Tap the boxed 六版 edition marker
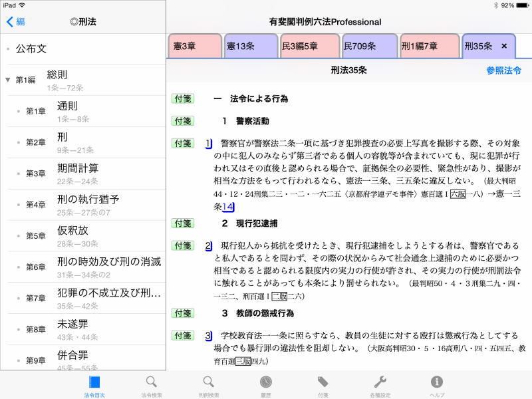This screenshot has width=532, height=399. click(x=458, y=194)
